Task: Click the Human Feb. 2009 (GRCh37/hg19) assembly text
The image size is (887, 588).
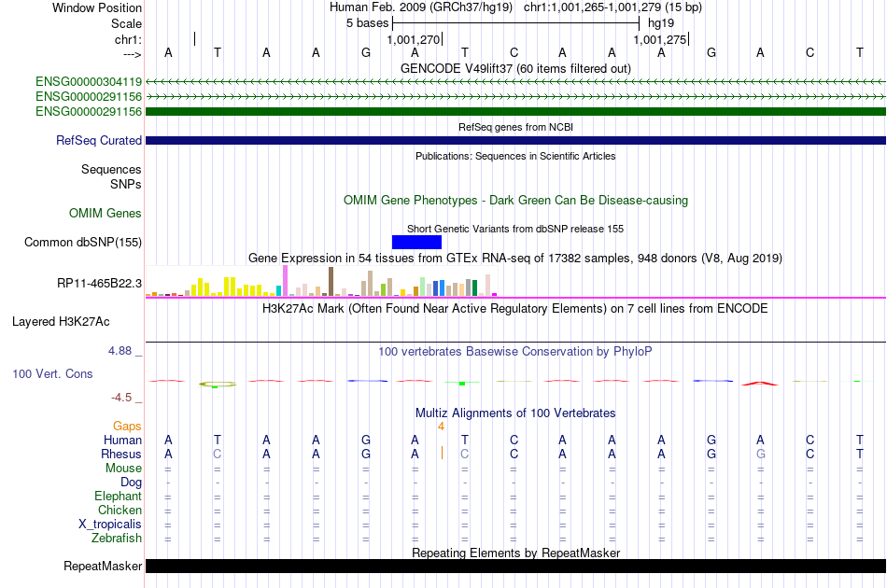Action: point(421,7)
